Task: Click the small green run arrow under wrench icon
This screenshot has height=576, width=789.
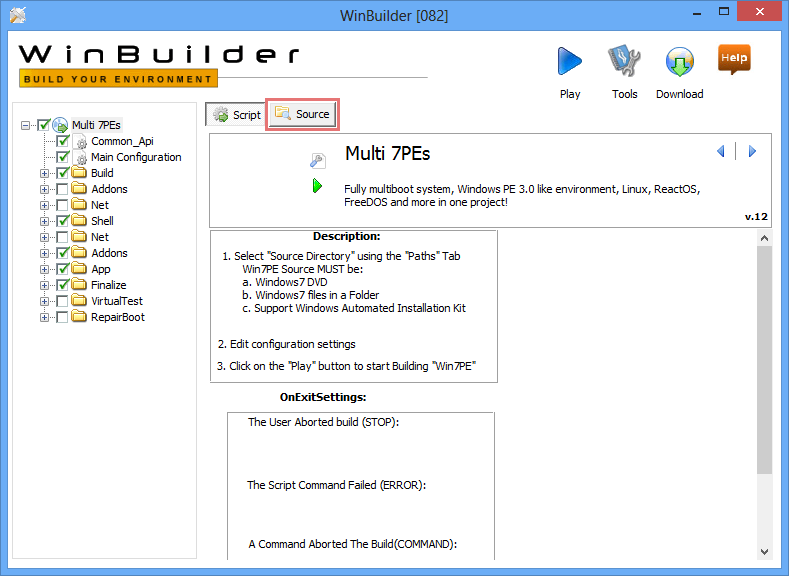Action: (318, 186)
